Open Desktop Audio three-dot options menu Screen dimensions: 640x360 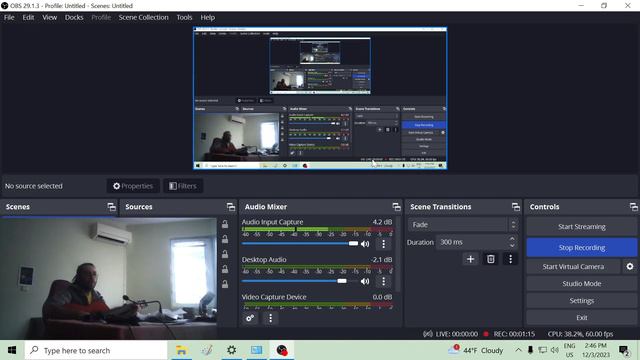pyautogui.click(x=383, y=281)
